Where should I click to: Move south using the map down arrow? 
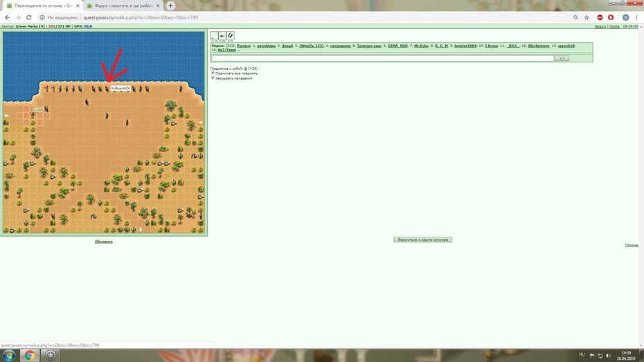(x=141, y=229)
